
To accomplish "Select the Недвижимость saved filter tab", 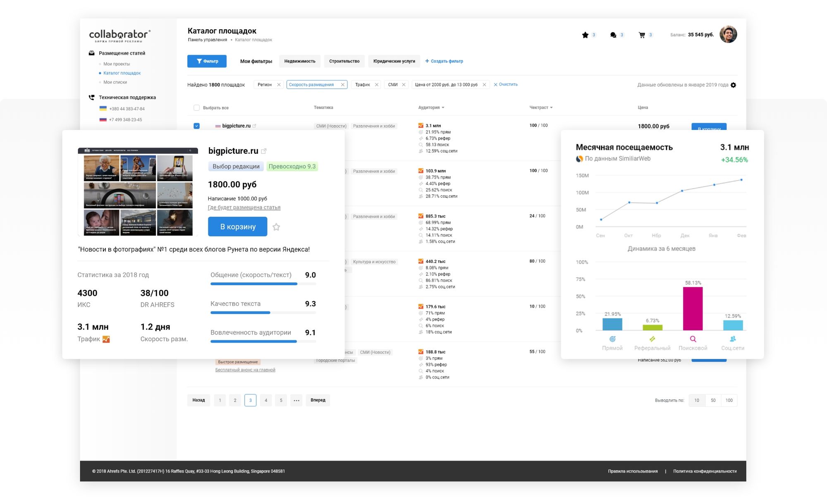I will (x=299, y=61).
